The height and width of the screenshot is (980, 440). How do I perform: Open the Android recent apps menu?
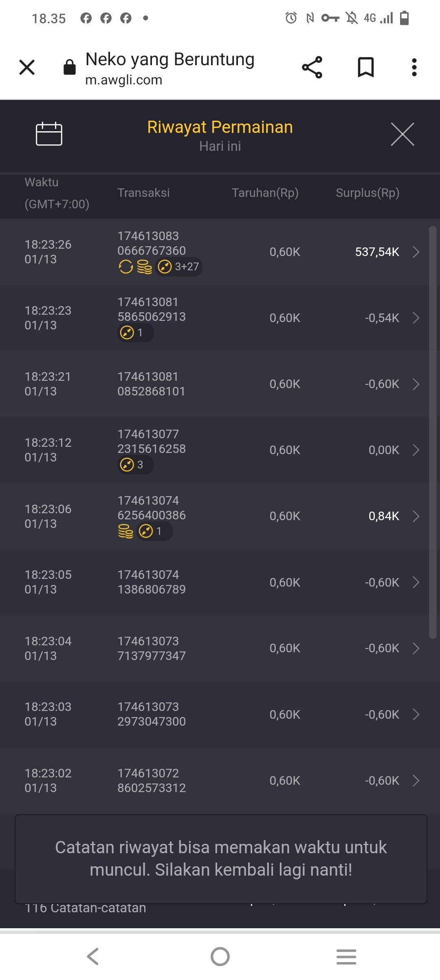pyautogui.click(x=346, y=956)
